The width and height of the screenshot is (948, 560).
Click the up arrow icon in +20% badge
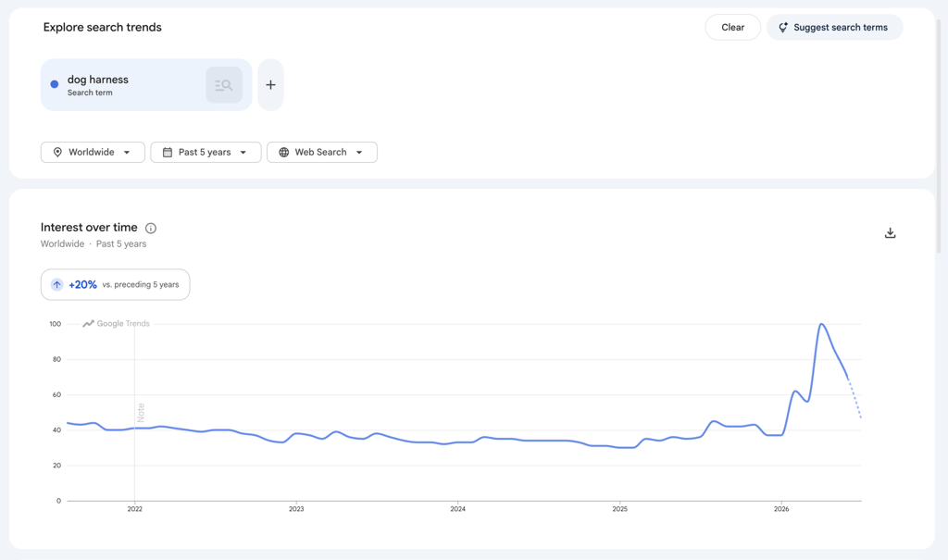(56, 285)
